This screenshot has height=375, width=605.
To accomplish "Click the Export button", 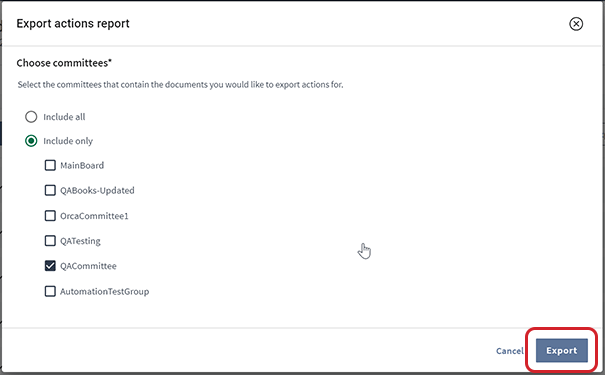I will click(562, 351).
